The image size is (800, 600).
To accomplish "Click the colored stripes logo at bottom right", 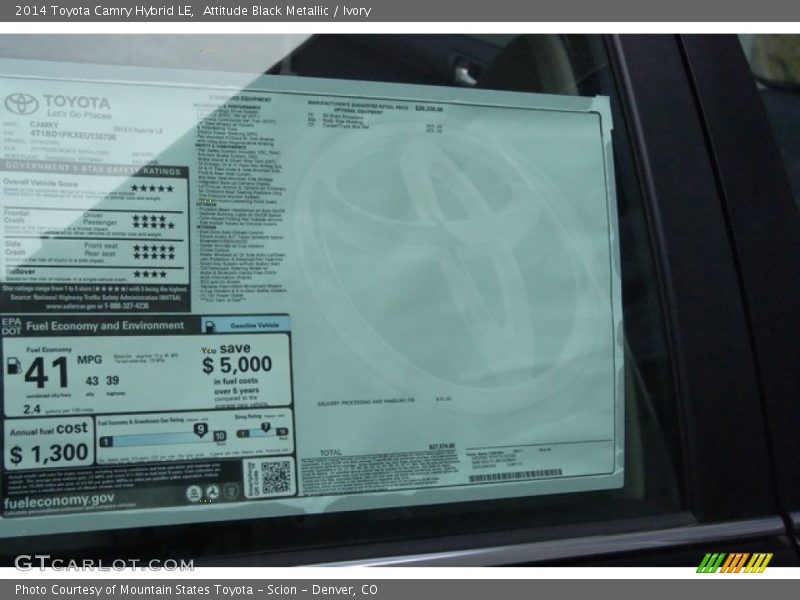I will [x=734, y=562].
